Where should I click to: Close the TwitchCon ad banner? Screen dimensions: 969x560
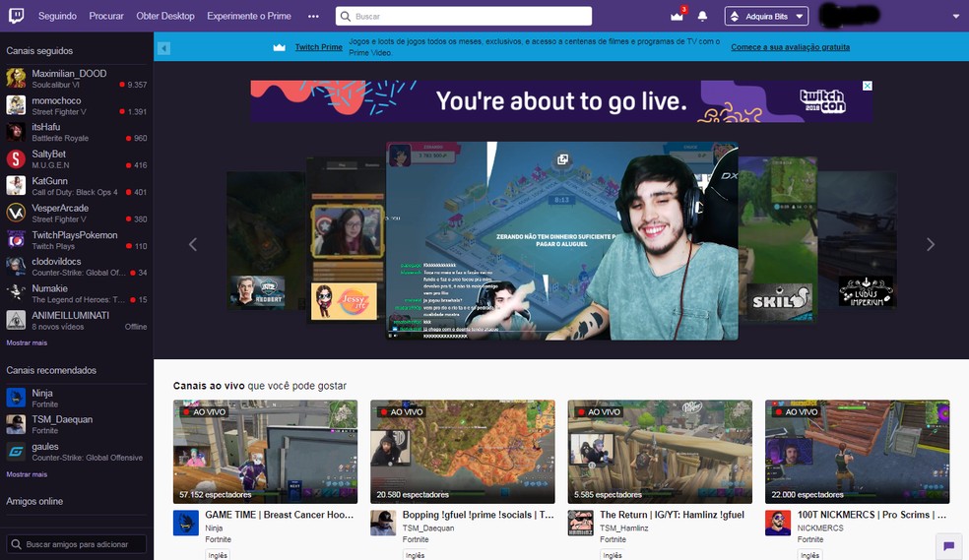(x=867, y=86)
